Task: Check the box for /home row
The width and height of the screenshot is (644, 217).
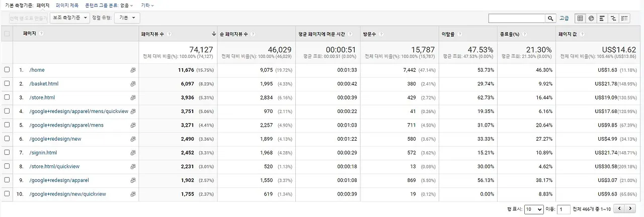Action: (7, 70)
